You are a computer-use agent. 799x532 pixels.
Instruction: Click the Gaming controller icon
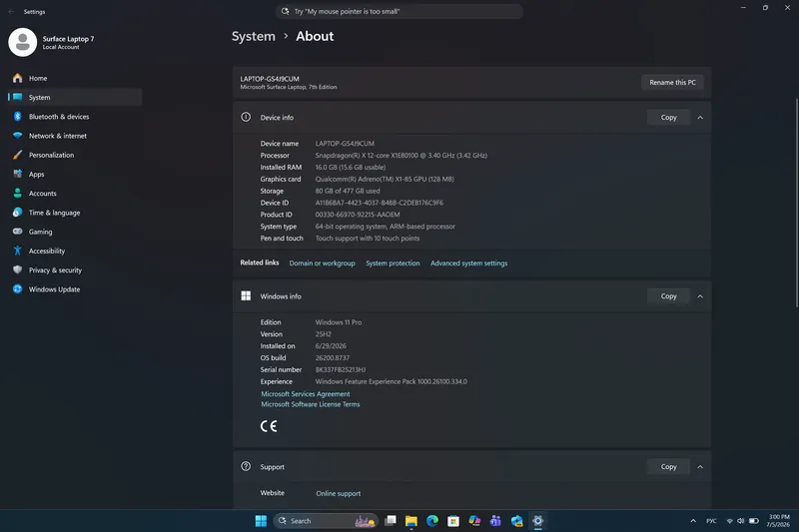pos(18,232)
